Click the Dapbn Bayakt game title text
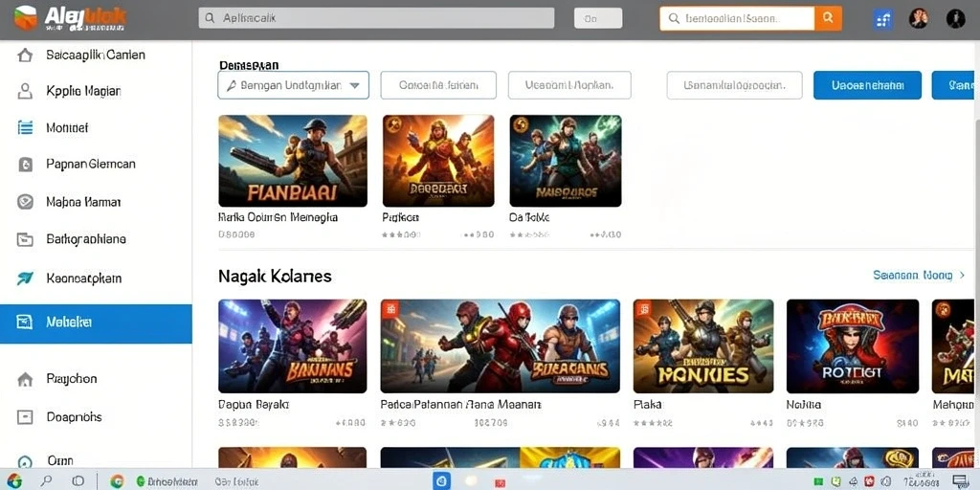This screenshot has width=980, height=490. tap(254, 405)
